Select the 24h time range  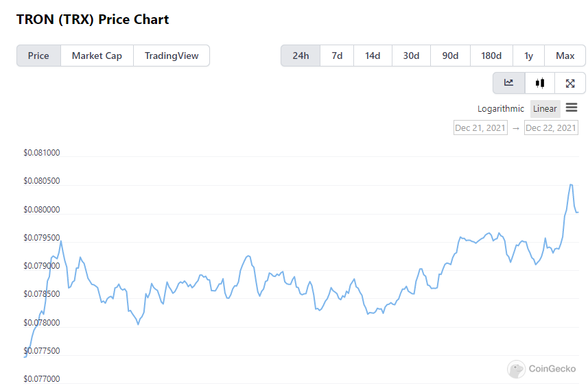coord(301,56)
